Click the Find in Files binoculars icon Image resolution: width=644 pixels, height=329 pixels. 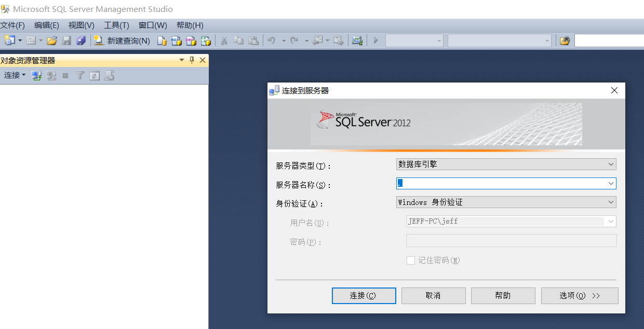point(565,40)
